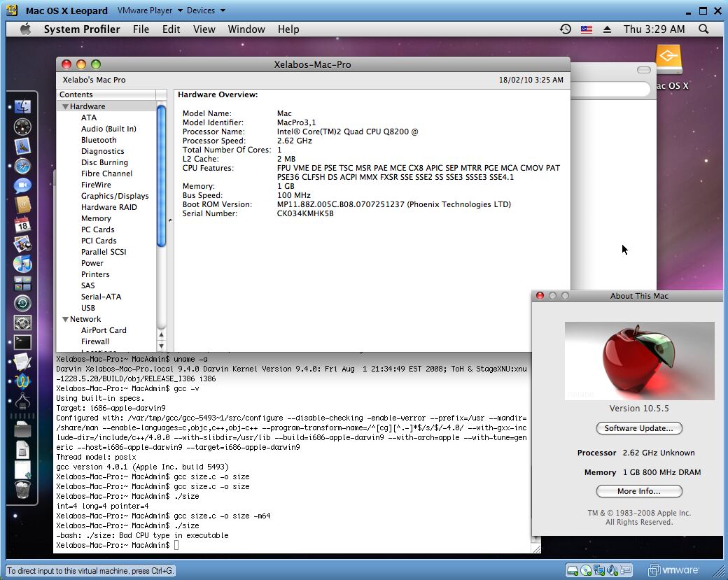Click the eject menu bar icon
Image resolution: width=728 pixels, height=580 pixels.
607,29
